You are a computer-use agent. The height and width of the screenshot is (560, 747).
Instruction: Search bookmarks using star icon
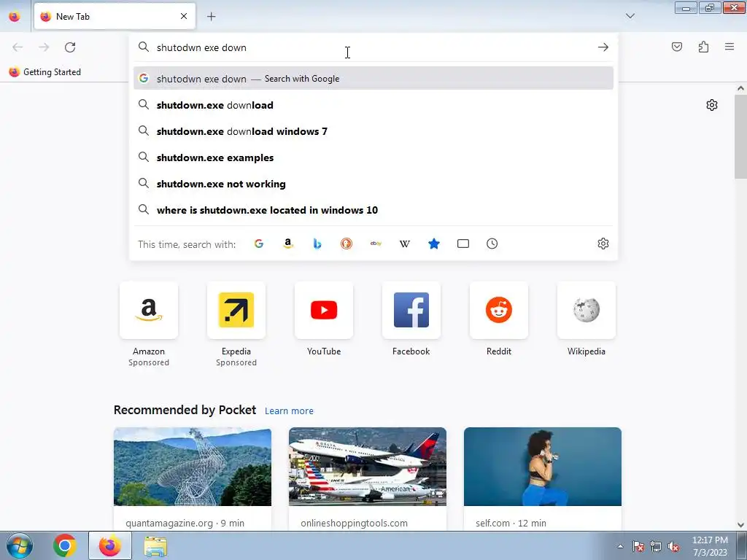tap(434, 244)
